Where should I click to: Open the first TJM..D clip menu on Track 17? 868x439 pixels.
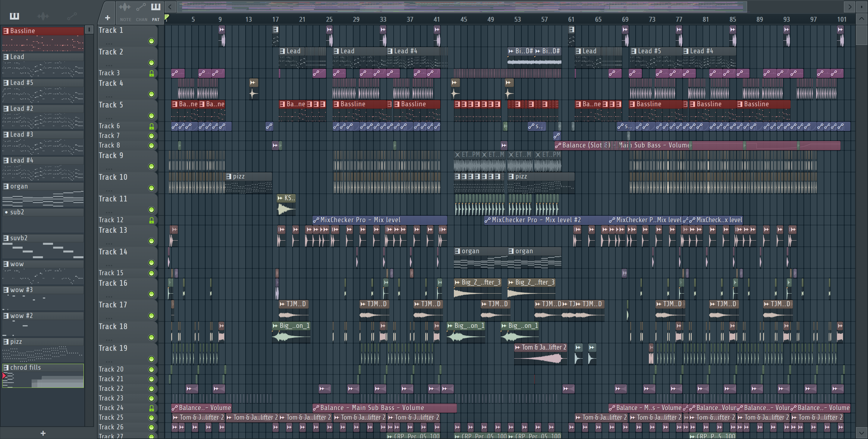coord(282,304)
